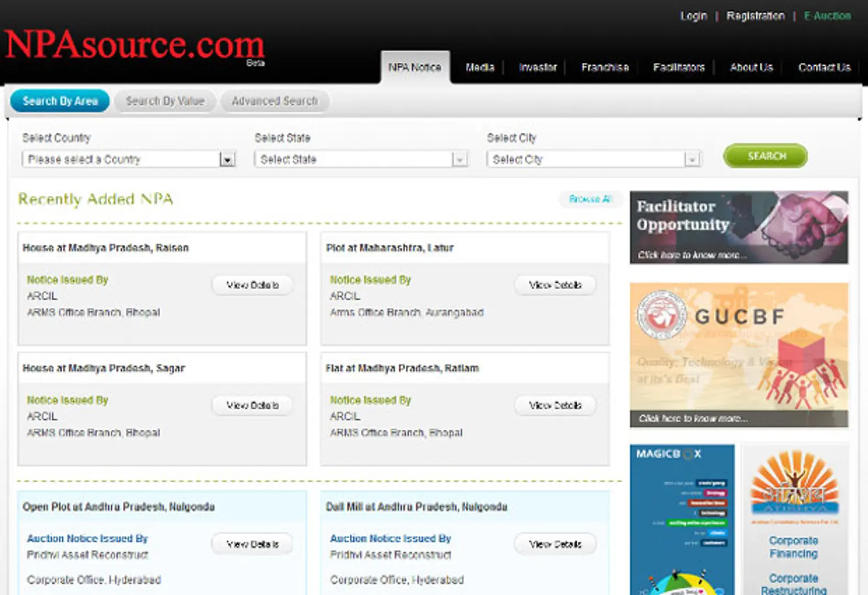View details for Flat at Ratlam
Viewport: 868px width, 595px height.
(x=555, y=405)
